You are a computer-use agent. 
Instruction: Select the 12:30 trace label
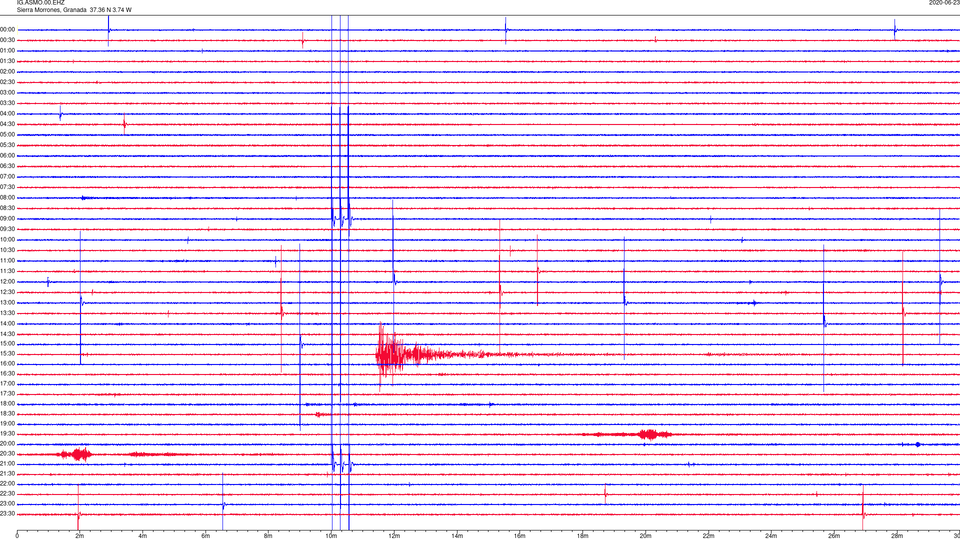pyautogui.click(x=7, y=292)
